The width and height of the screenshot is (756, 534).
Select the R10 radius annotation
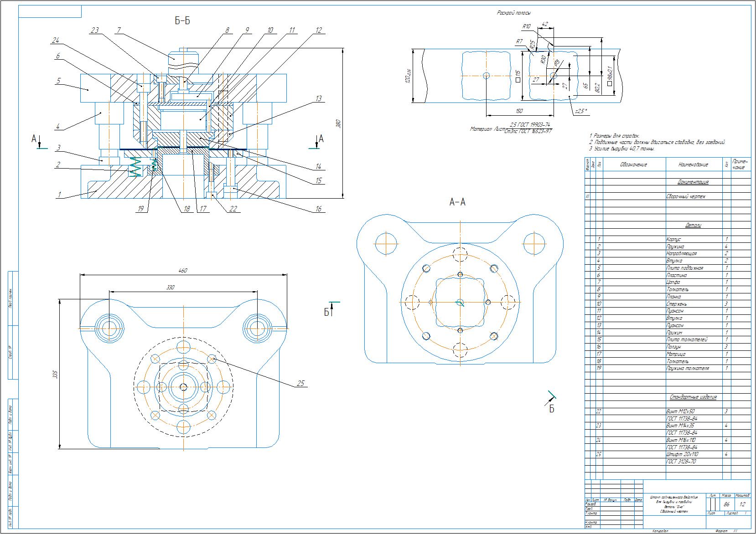[x=527, y=26]
